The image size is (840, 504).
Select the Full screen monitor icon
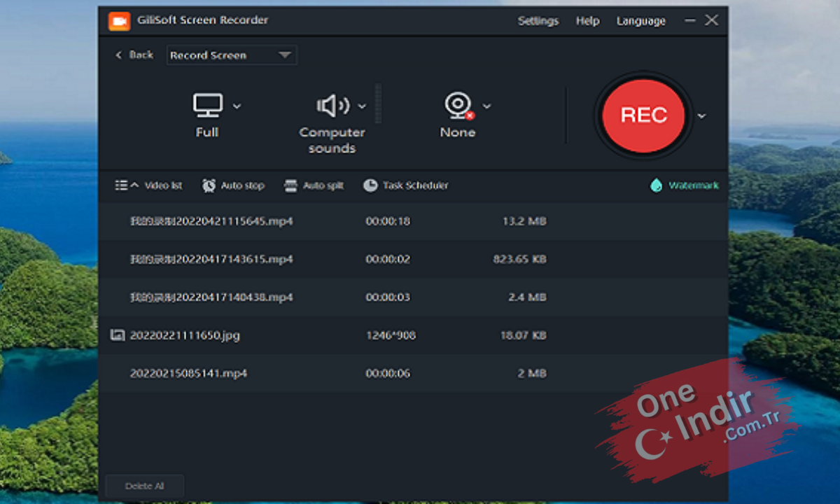[208, 106]
